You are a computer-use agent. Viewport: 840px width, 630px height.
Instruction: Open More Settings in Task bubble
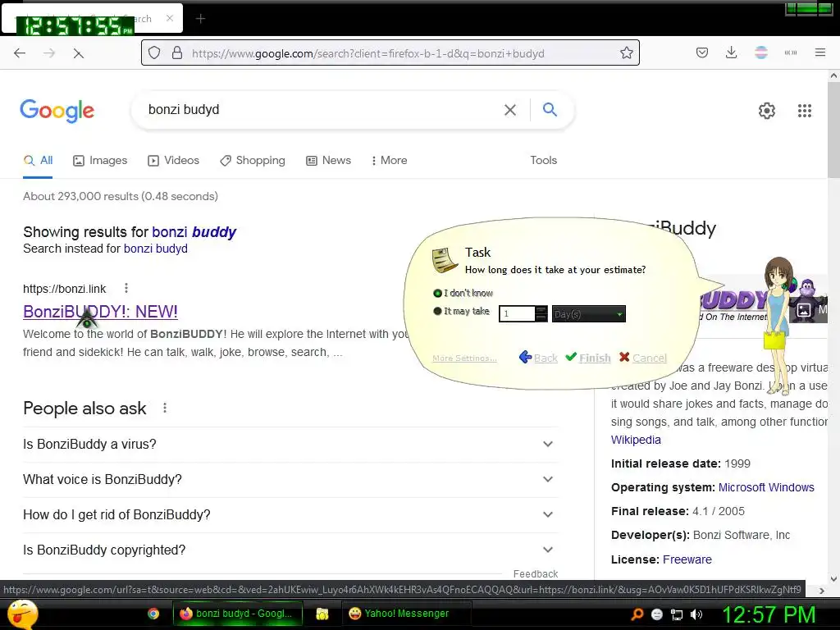pos(464,358)
